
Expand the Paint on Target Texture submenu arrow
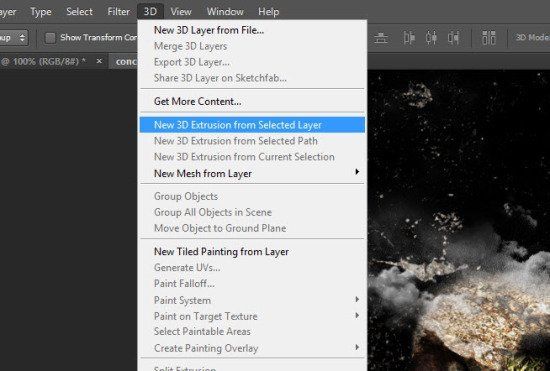pyautogui.click(x=357, y=316)
